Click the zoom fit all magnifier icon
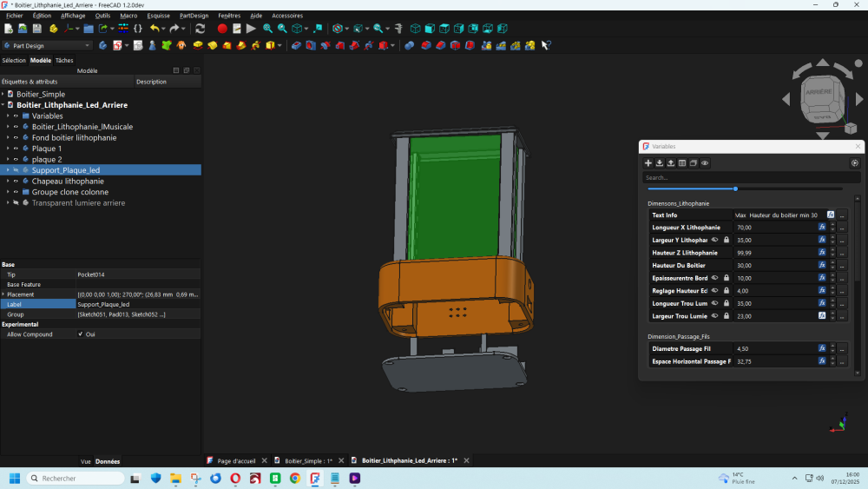 pyautogui.click(x=267, y=29)
